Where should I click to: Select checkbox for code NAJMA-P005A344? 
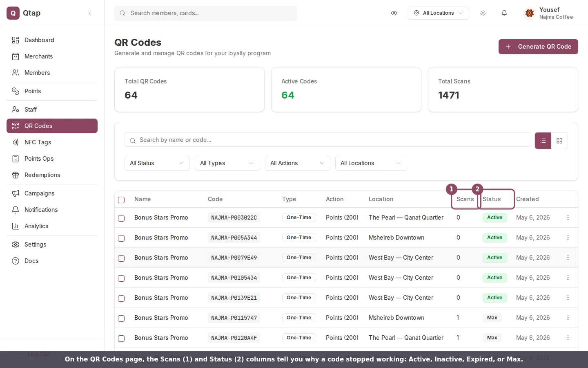click(121, 238)
